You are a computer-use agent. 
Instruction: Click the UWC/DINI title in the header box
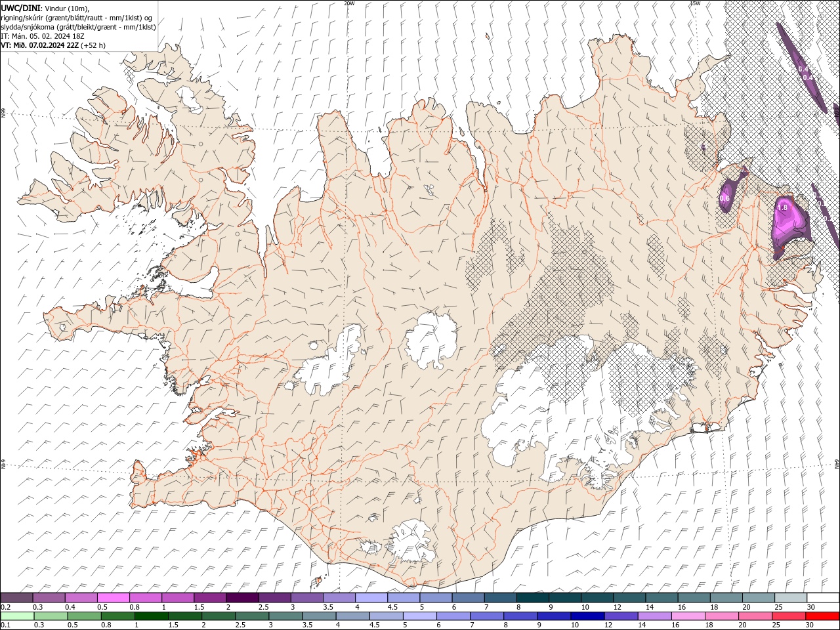pos(20,8)
